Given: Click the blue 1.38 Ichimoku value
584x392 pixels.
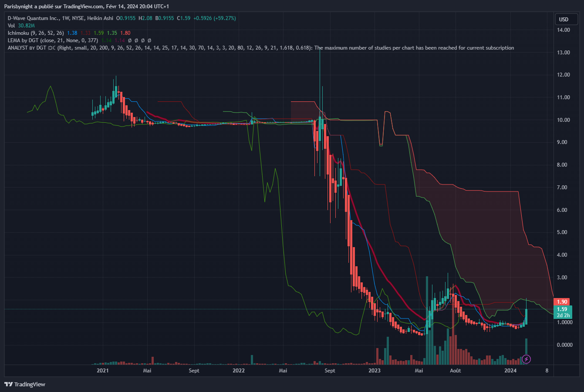Looking at the screenshot, I should (x=72, y=33).
